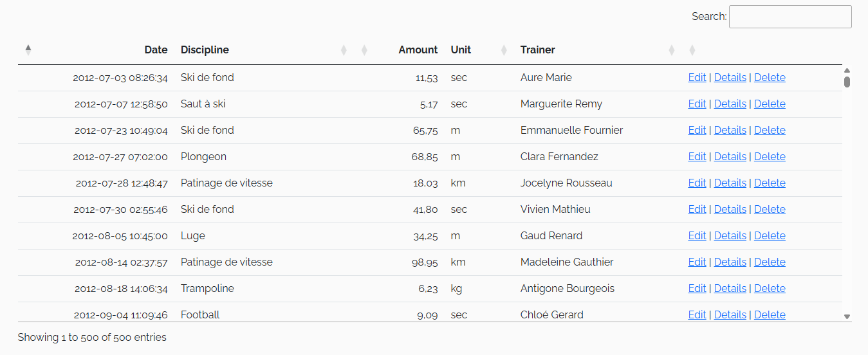Image resolution: width=868 pixels, height=355 pixels.
Task: Click the table scrollbar thumb
Action: tap(847, 82)
